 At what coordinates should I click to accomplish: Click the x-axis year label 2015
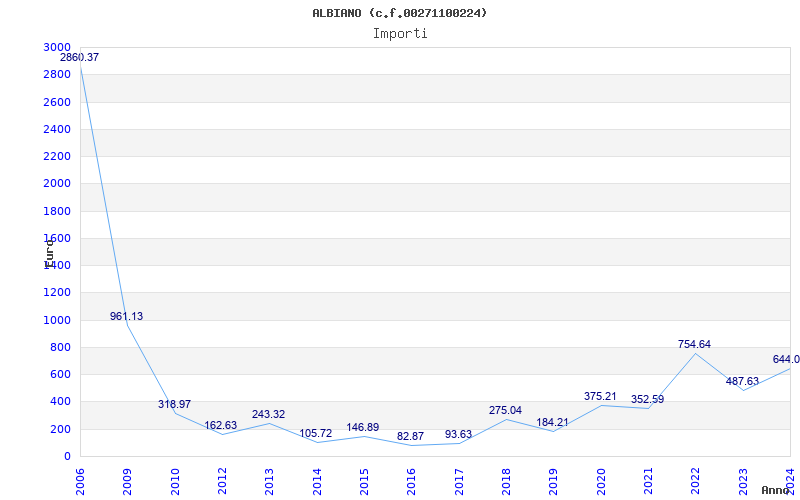[364, 481]
